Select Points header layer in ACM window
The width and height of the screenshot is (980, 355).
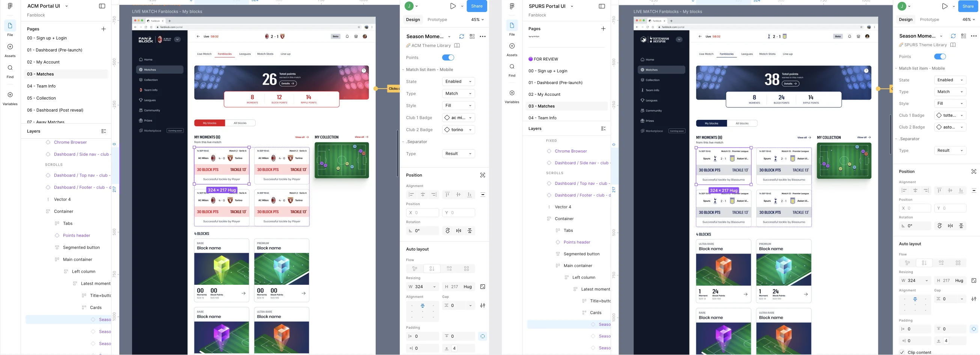(x=77, y=236)
